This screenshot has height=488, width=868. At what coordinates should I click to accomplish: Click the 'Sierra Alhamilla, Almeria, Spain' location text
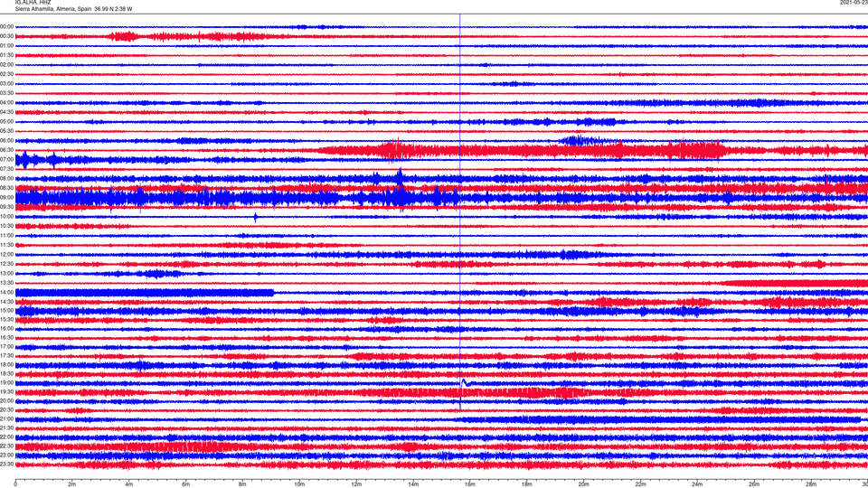point(53,9)
